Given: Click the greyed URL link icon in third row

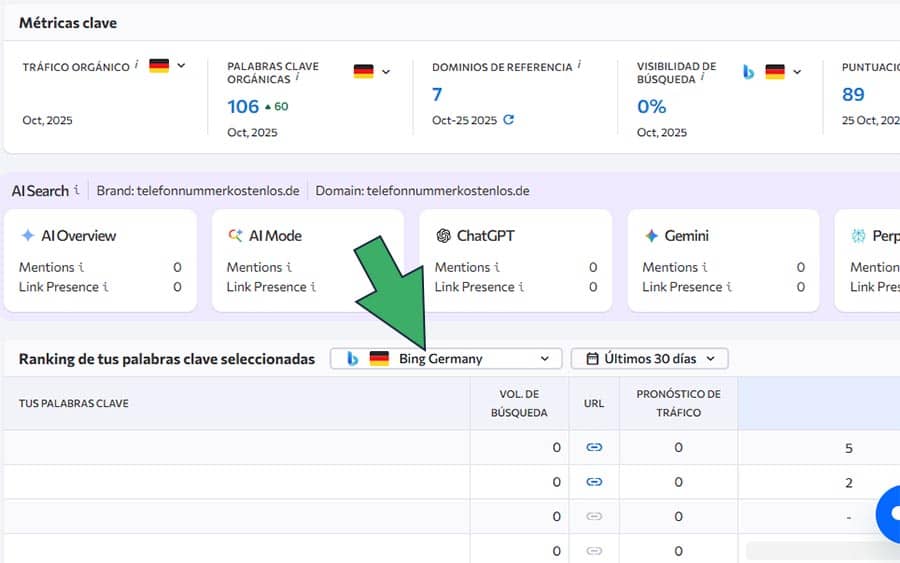Looking at the screenshot, I should point(594,516).
